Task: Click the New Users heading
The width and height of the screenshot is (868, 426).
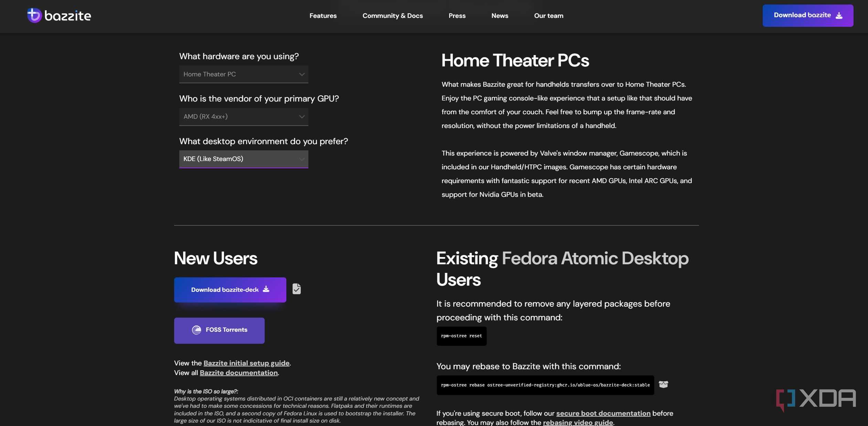Action: pos(215,258)
